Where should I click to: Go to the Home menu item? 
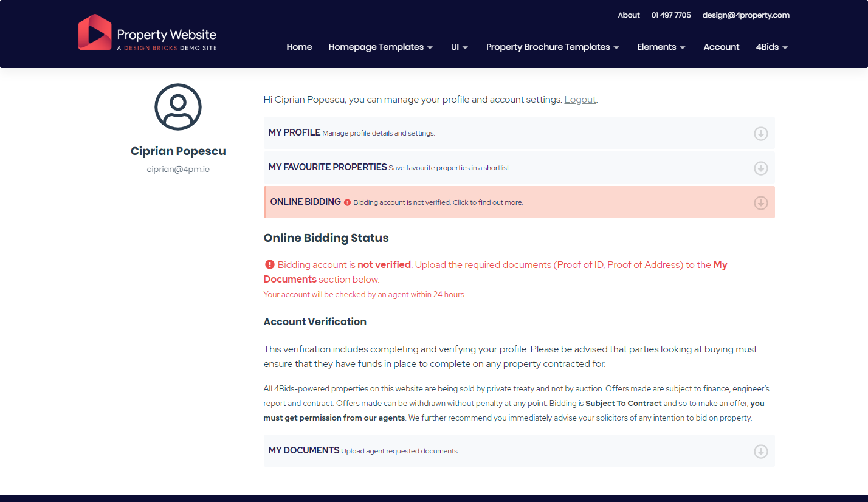click(299, 47)
